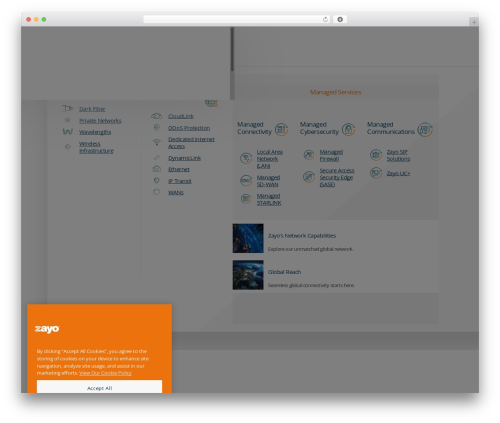
Task: Click the Accept All cookies button
Action: pos(99,387)
